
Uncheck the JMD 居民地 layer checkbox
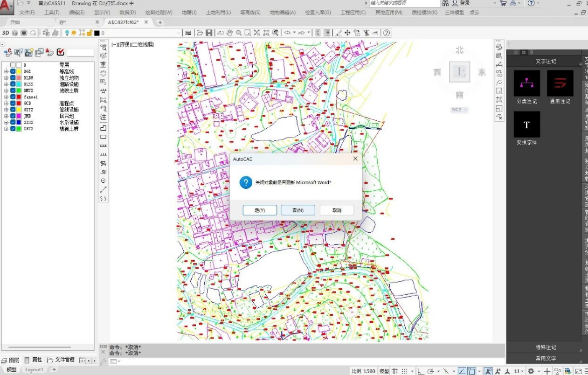click(x=13, y=116)
